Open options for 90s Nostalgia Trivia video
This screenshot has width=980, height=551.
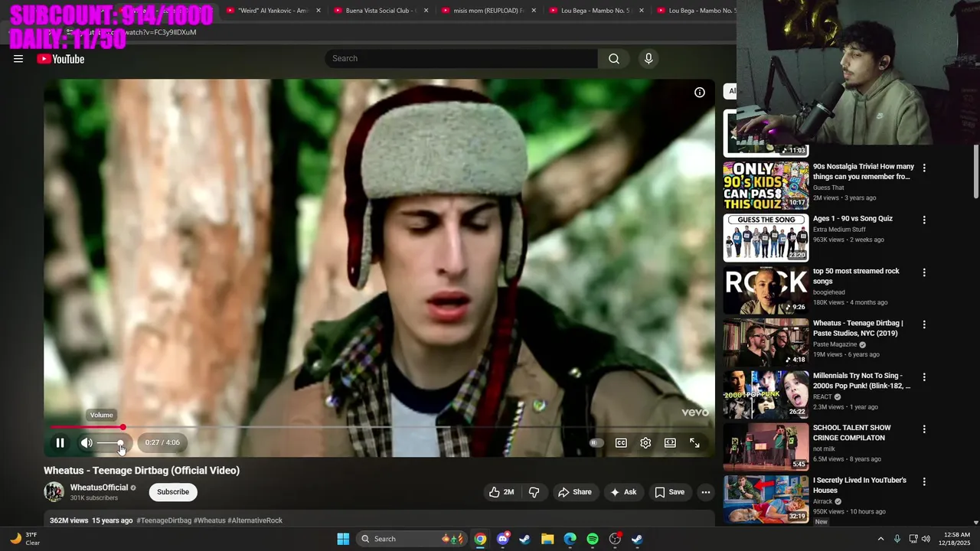pyautogui.click(x=924, y=168)
